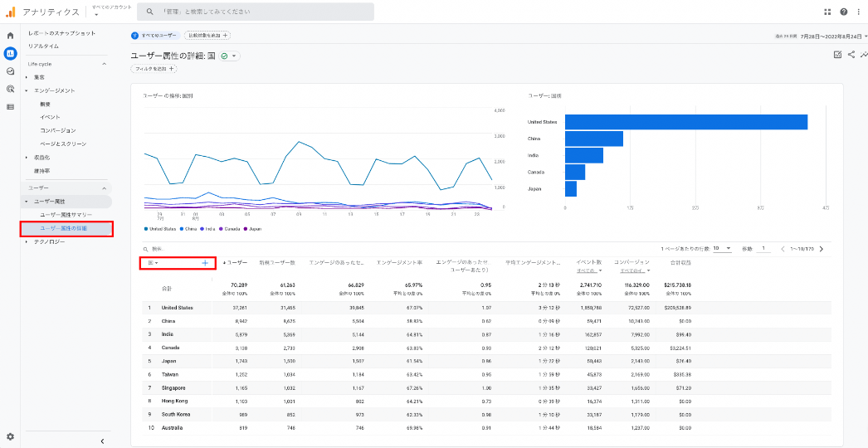Open the Advertising icon in left rail
Screen dimensions: 868x448
point(10,89)
